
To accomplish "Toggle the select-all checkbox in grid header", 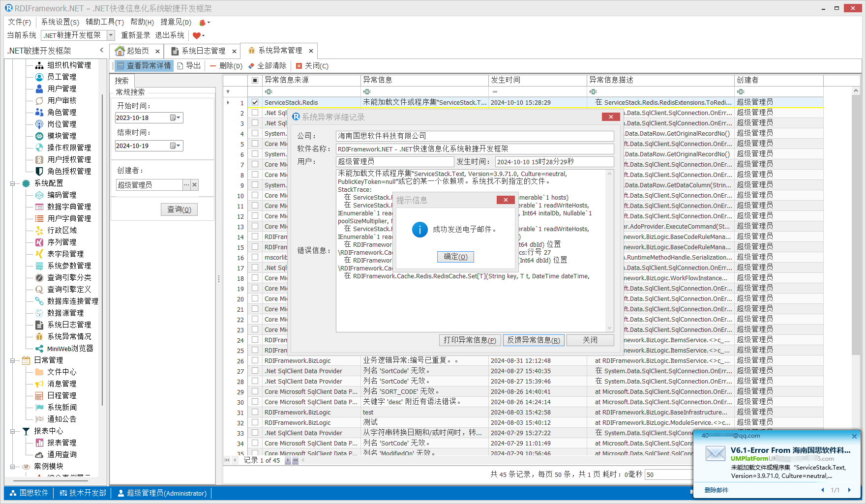I will click(x=255, y=80).
